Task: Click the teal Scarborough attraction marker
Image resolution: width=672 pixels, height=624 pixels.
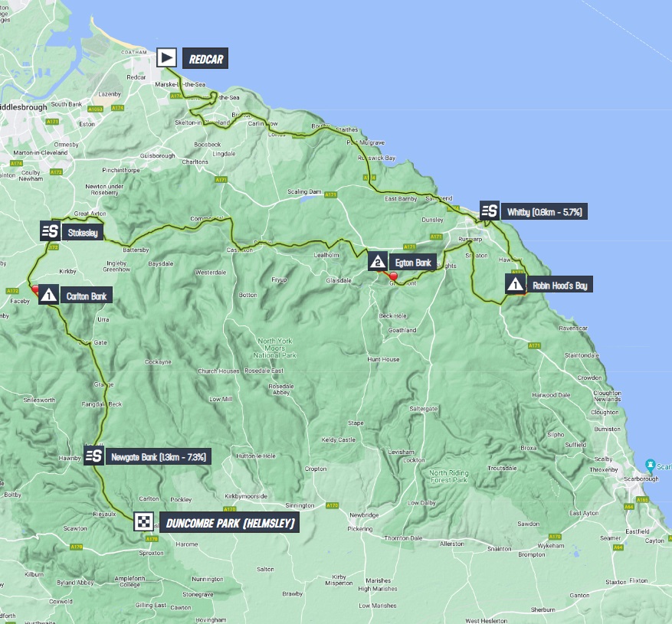Action: 650,464
